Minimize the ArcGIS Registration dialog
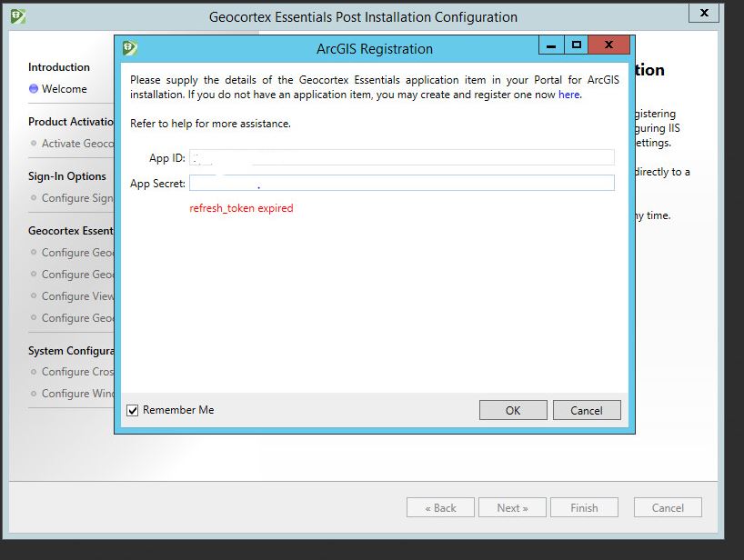 (551, 45)
